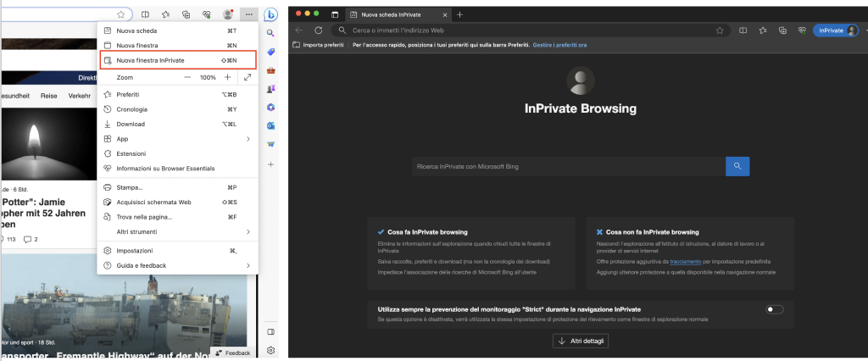Add a sidebar app with plus icon
The image size is (868, 361).
(270, 164)
